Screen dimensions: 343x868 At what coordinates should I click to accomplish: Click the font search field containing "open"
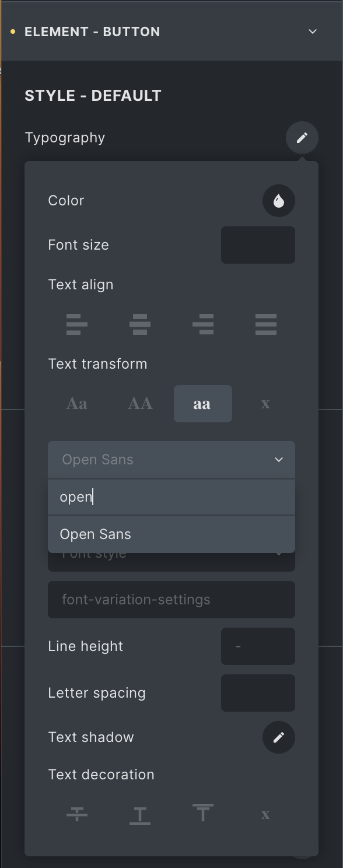[171, 497]
